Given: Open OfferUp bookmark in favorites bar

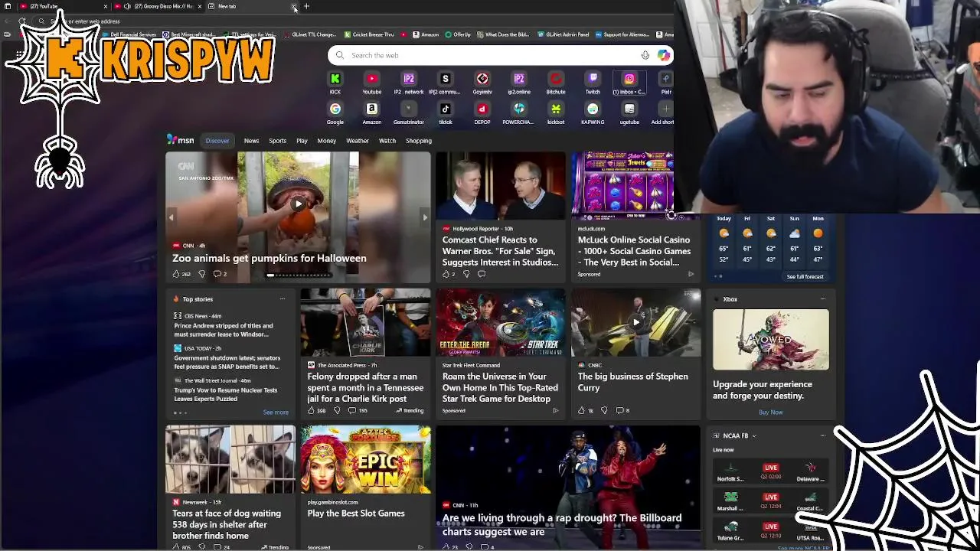Looking at the screenshot, I should (x=458, y=34).
